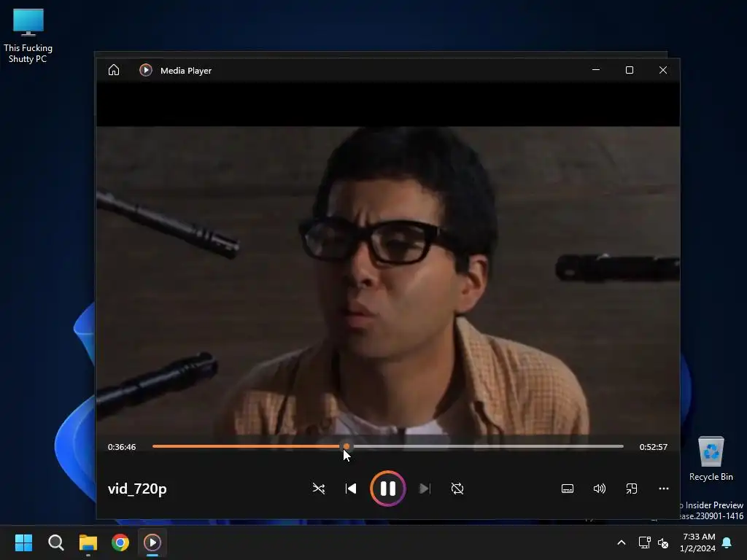Open the volume control

pyautogui.click(x=600, y=489)
